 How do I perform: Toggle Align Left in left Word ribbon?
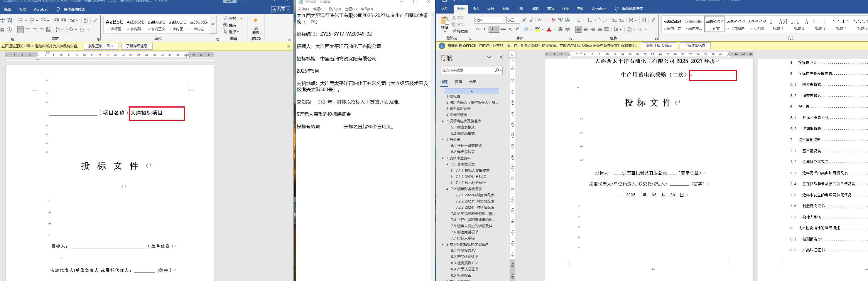click(x=21, y=30)
